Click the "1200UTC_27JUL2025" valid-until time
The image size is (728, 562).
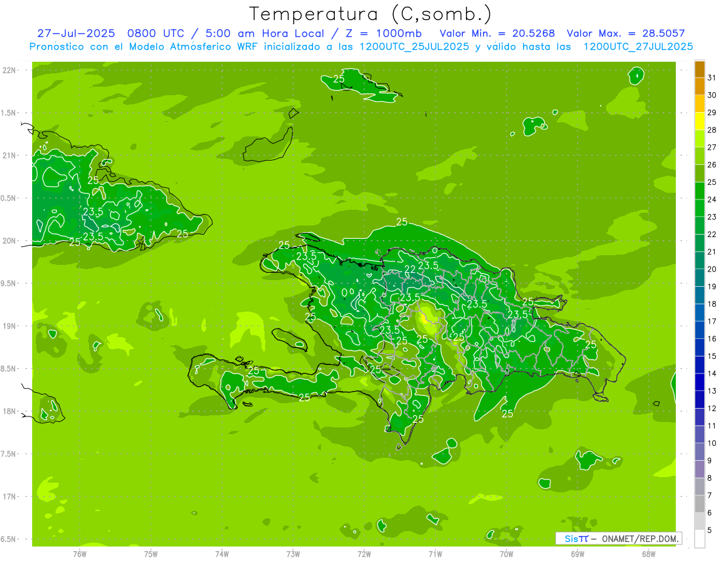[638, 47]
